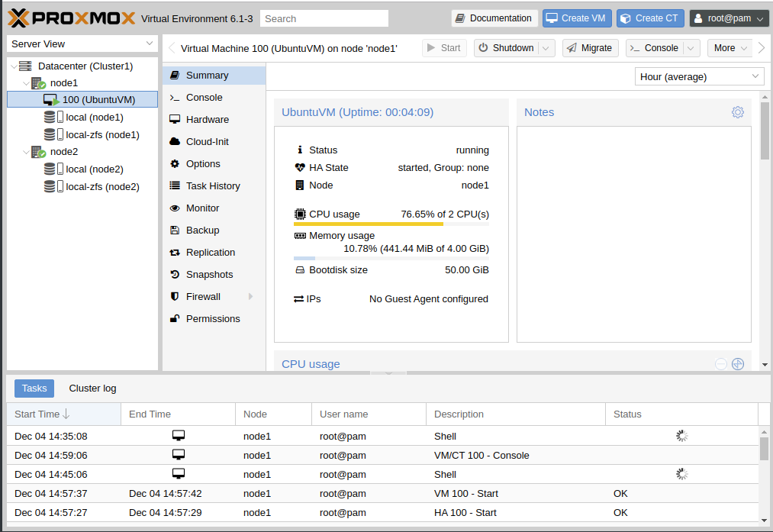
Task: Click the Create VM button
Action: [577, 18]
